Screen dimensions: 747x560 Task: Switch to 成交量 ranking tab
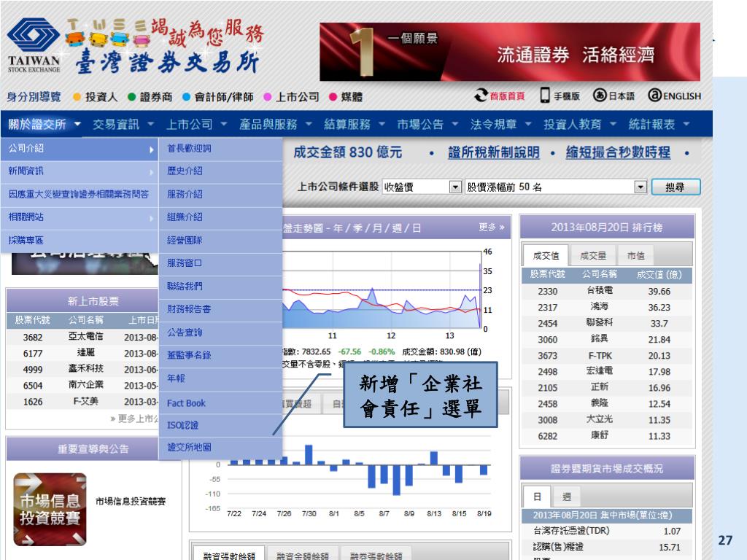pos(593,256)
